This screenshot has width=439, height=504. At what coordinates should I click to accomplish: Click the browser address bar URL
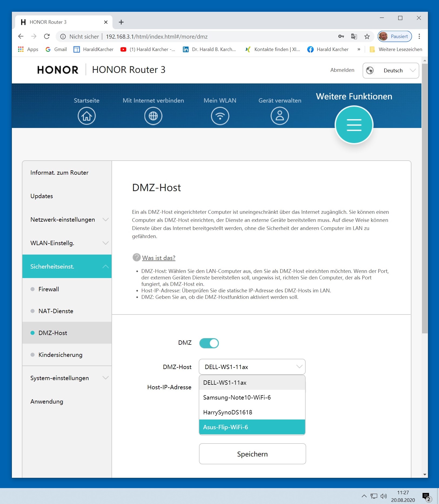pos(157,36)
